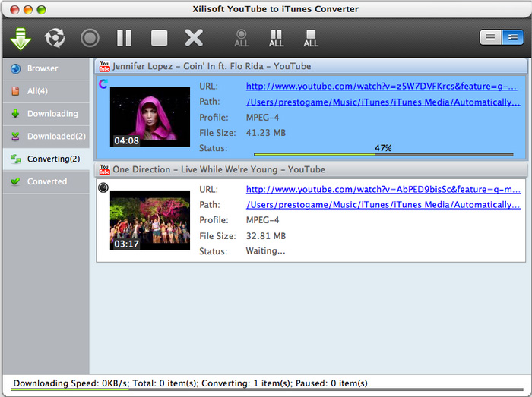532x397 pixels.
Task: Stop all tasks
Action: pos(311,37)
